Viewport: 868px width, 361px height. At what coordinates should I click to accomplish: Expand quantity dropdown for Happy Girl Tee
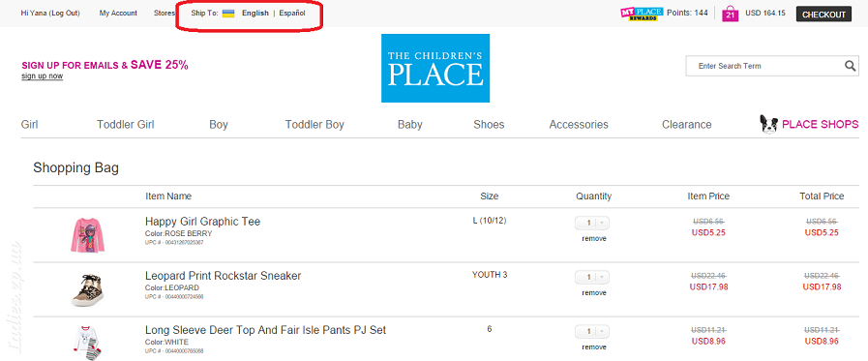pyautogui.click(x=592, y=223)
